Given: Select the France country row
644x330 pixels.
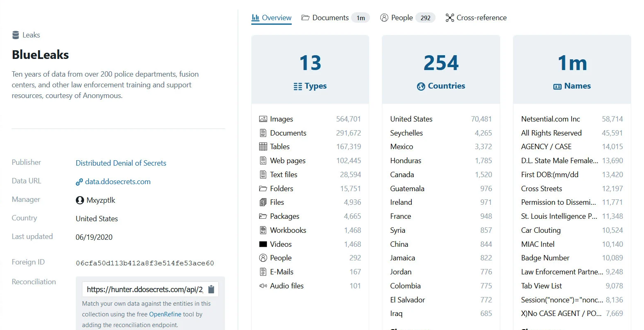Looking at the screenshot, I should 441,216.
